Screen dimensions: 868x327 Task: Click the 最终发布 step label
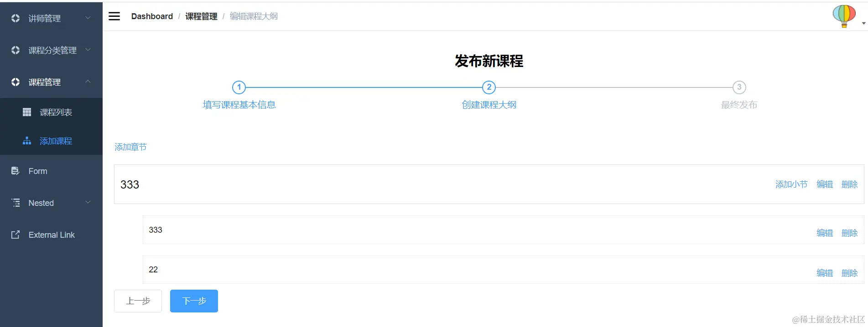click(739, 105)
